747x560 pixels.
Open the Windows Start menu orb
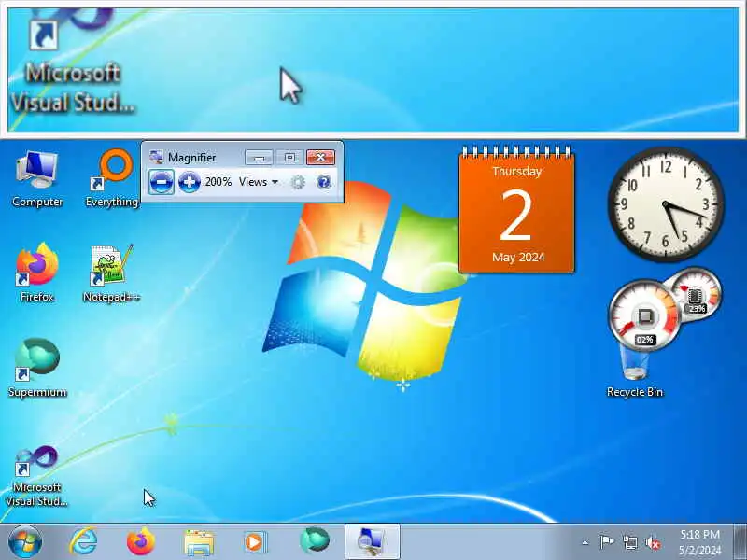(25, 541)
